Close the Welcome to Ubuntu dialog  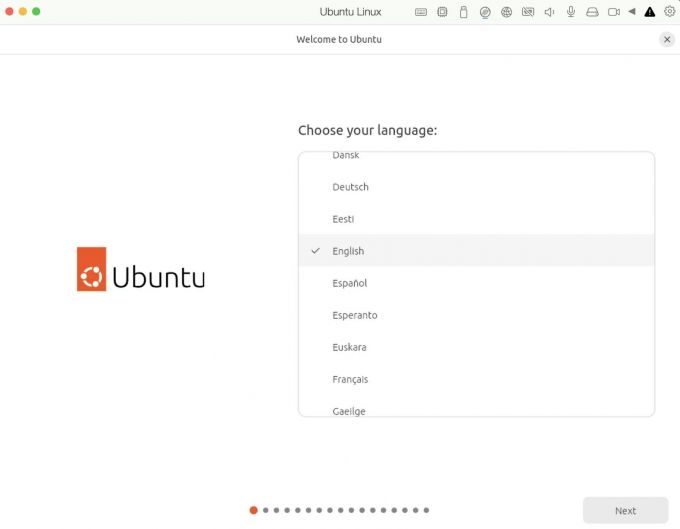[x=667, y=39]
